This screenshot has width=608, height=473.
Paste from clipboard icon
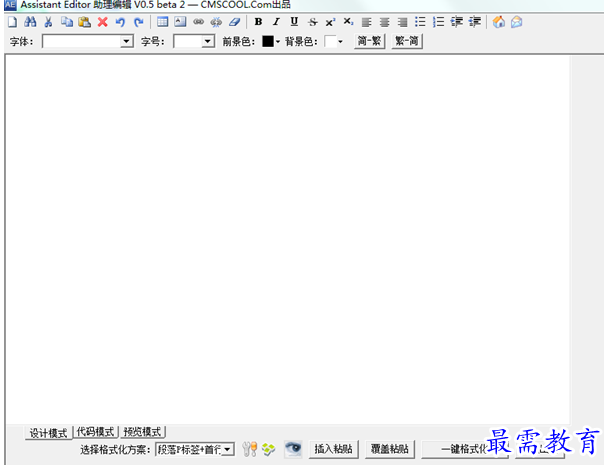pos(85,22)
